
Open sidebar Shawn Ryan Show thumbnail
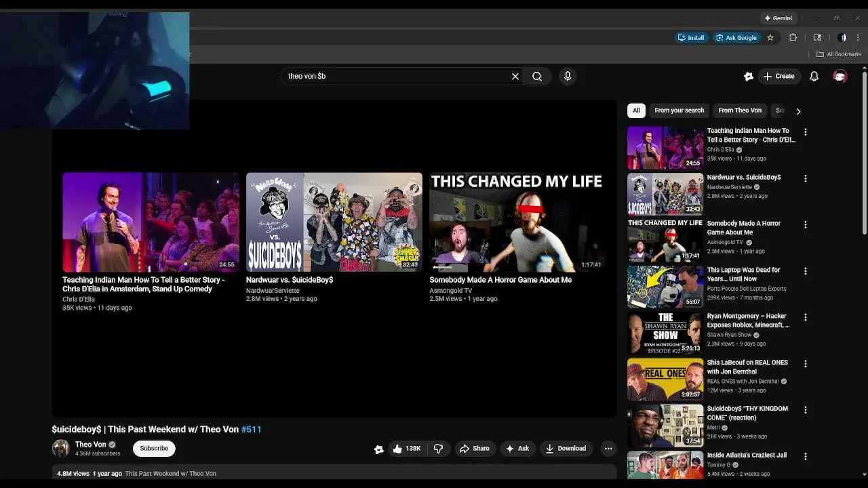click(x=665, y=333)
